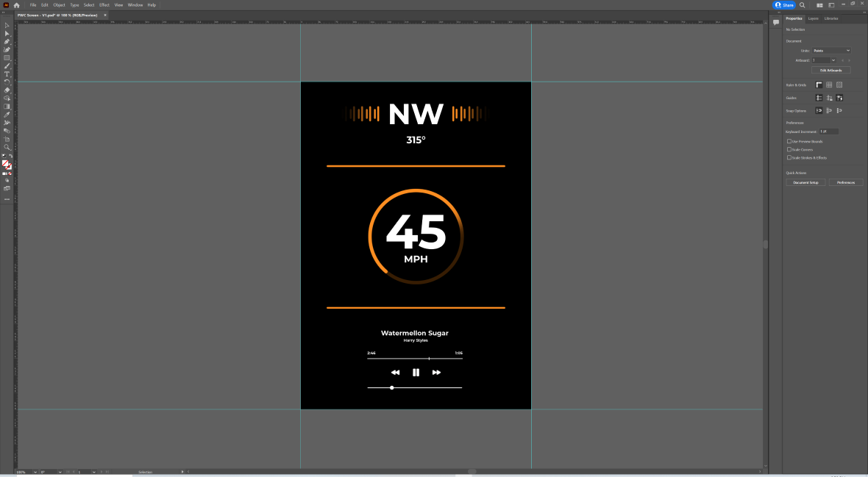Image resolution: width=868 pixels, height=477 pixels.
Task: Select the Eyedropper tool
Action: [7, 115]
